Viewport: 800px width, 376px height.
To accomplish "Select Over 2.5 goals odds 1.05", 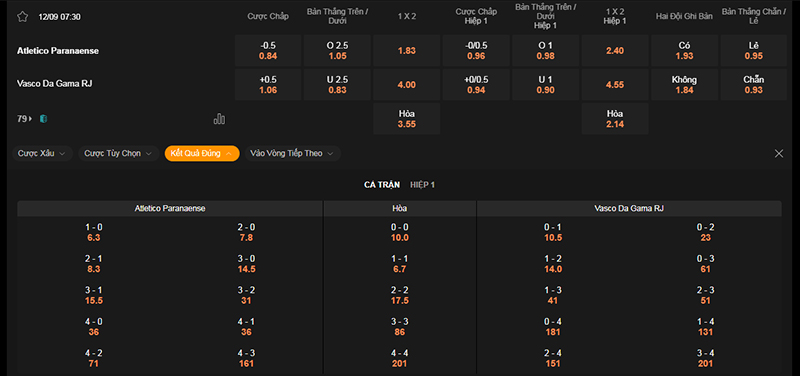I will [337, 51].
